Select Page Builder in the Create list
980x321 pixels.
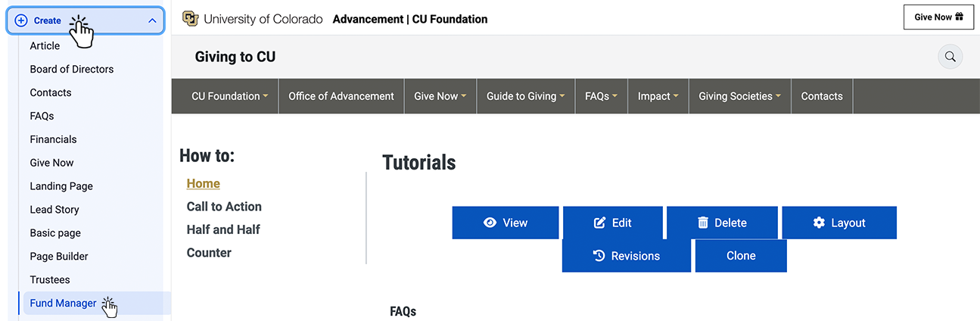coord(59,257)
